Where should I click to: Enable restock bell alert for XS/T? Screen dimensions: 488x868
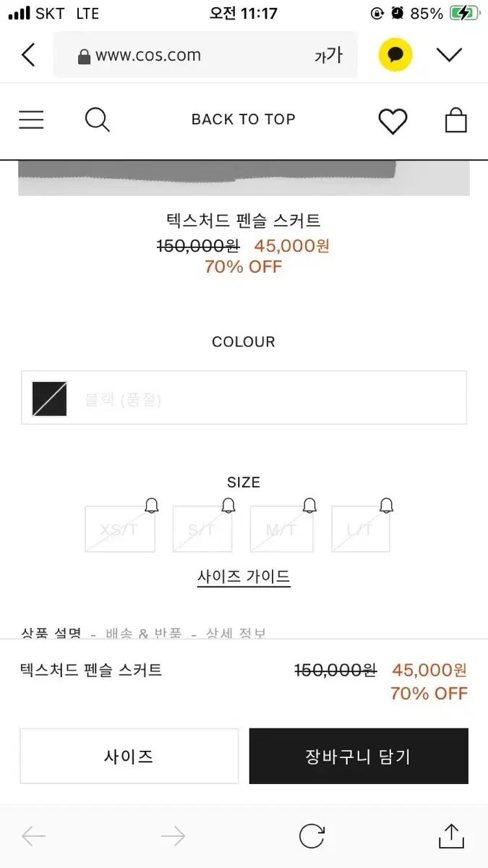pos(152,506)
